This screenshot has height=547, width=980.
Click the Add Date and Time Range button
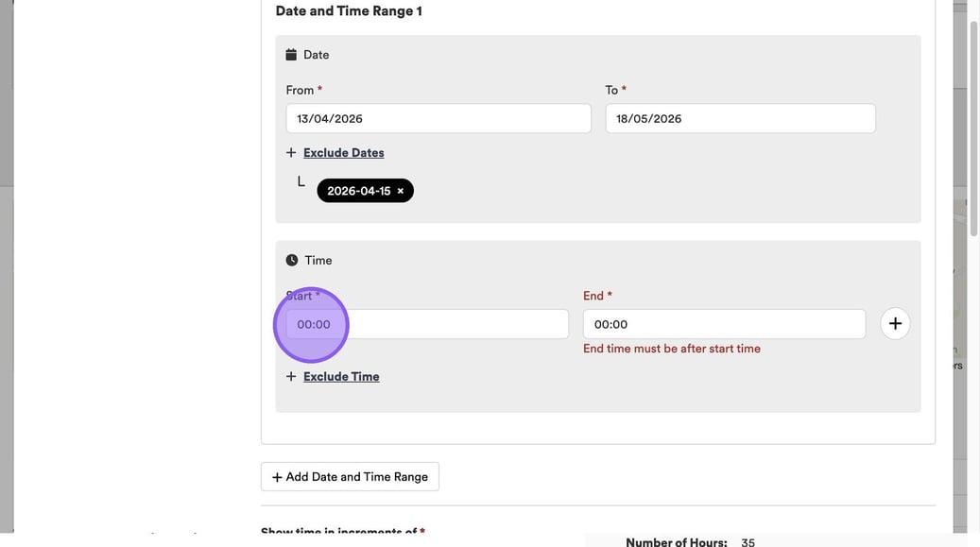click(x=350, y=477)
